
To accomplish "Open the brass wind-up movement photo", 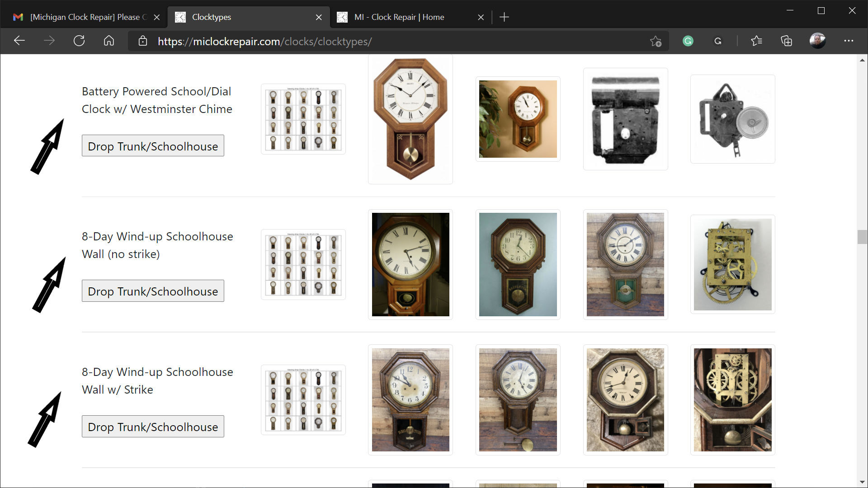I will [x=733, y=264].
